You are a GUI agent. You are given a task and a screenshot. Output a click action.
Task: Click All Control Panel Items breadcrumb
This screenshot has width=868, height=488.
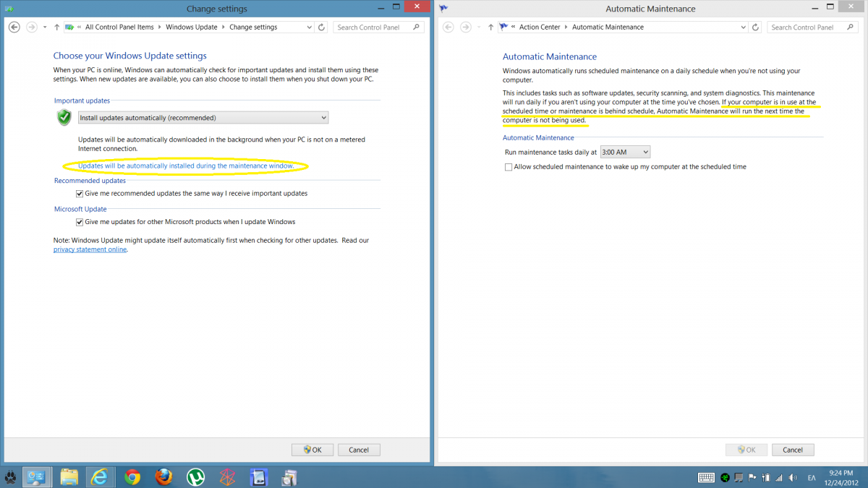point(119,27)
